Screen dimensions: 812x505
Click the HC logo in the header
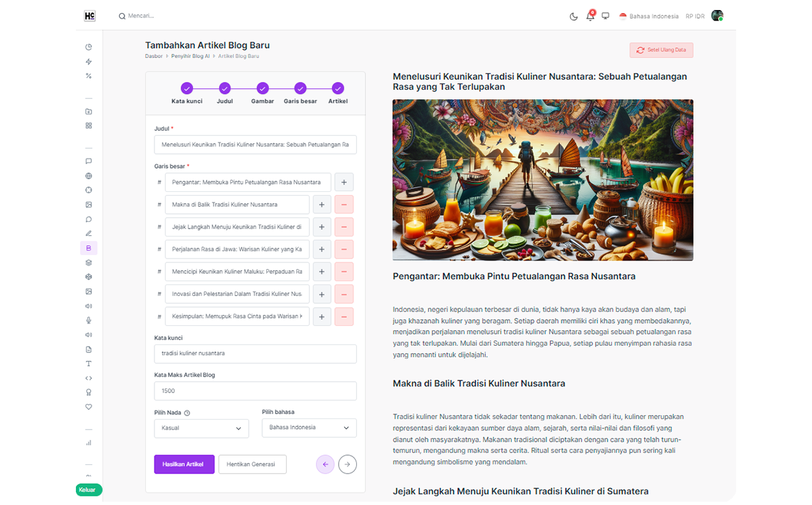(90, 16)
